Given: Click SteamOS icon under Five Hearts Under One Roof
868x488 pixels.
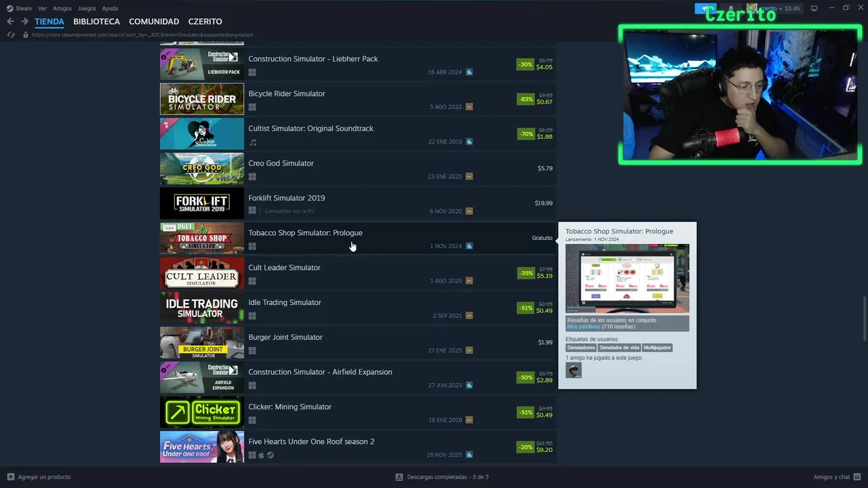Looking at the screenshot, I should (271, 455).
